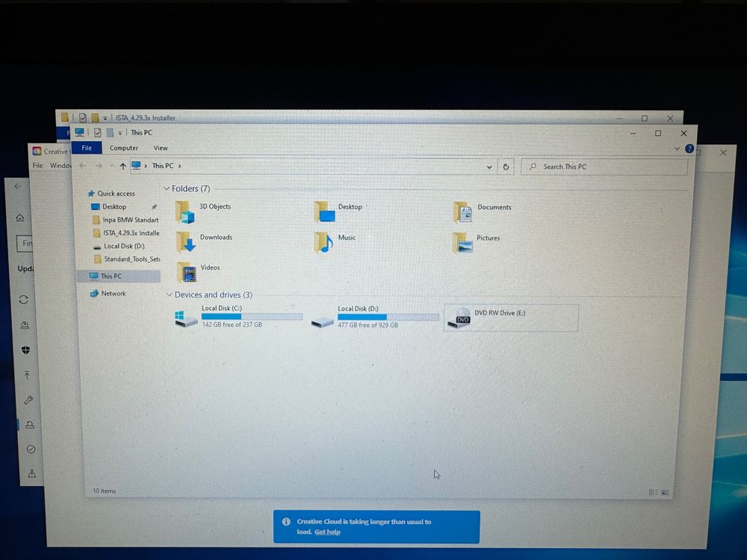Click the Get help link in Creative Cloud notification

click(327, 532)
